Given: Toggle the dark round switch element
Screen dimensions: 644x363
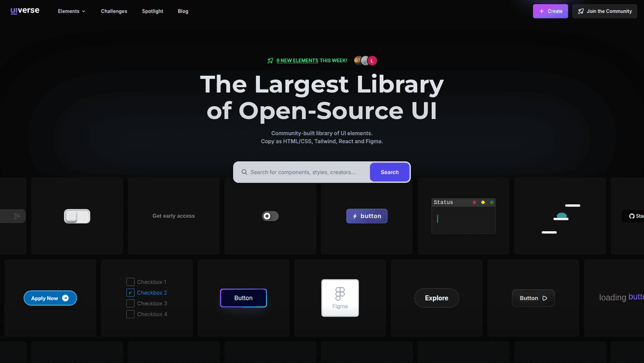Looking at the screenshot, I should (x=270, y=216).
